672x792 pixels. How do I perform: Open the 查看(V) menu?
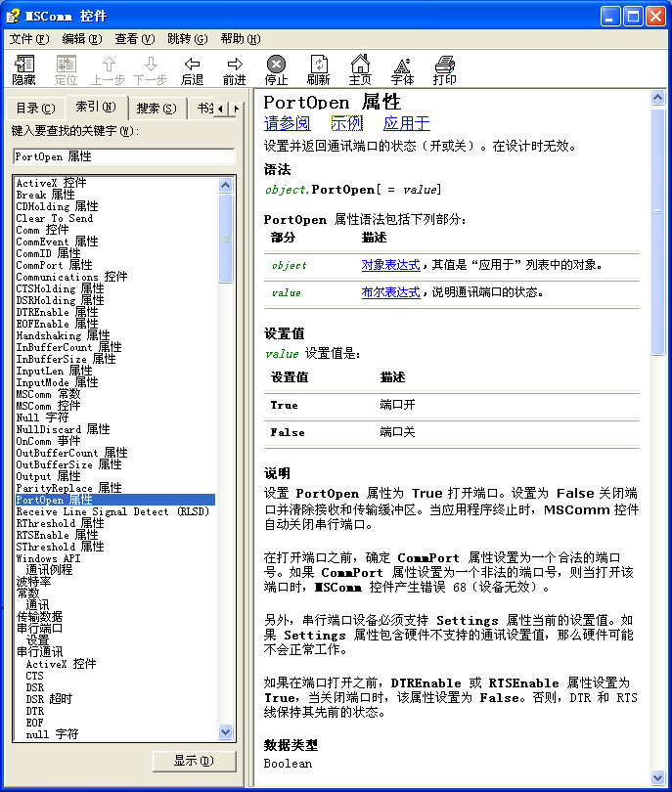coord(134,39)
